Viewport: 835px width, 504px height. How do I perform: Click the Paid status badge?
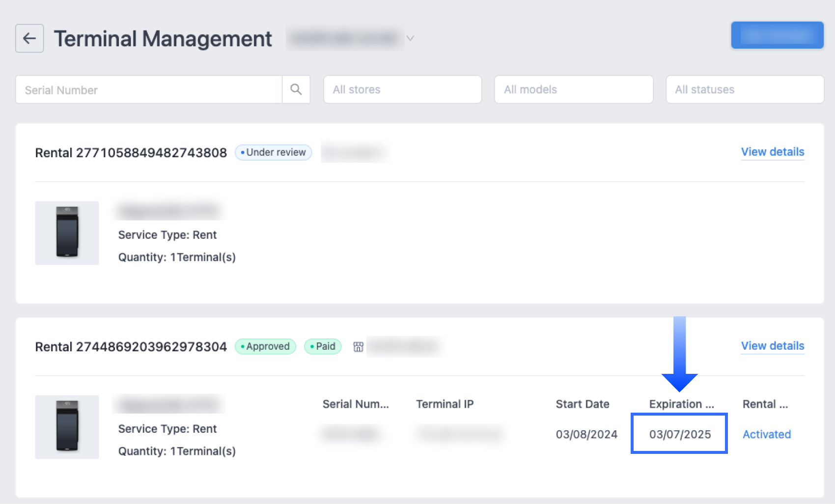click(x=323, y=346)
